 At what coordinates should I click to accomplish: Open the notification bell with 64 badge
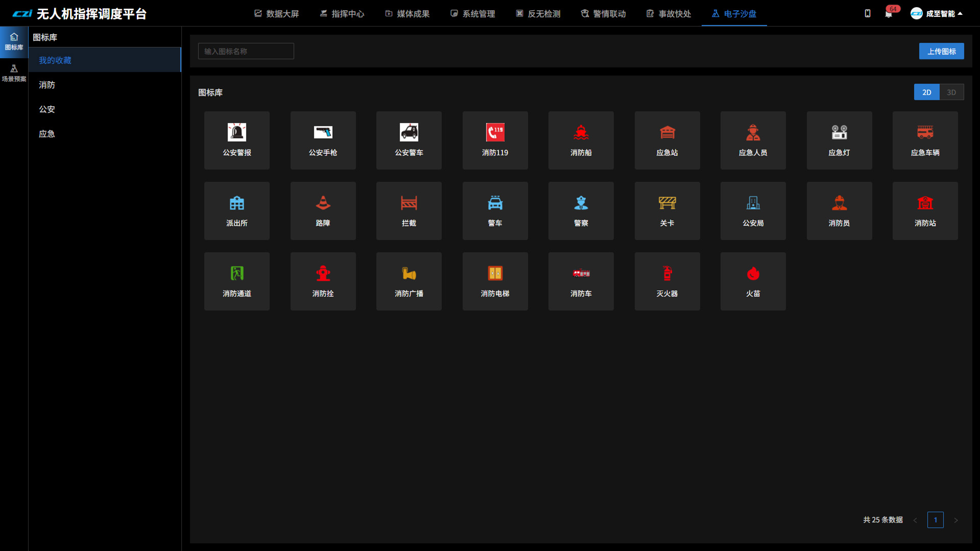point(889,14)
